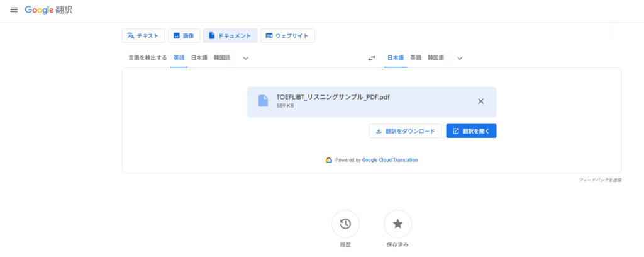Image resolution: width=644 pixels, height=257 pixels.
Task: Open the hamburger main menu
Action: (x=14, y=11)
